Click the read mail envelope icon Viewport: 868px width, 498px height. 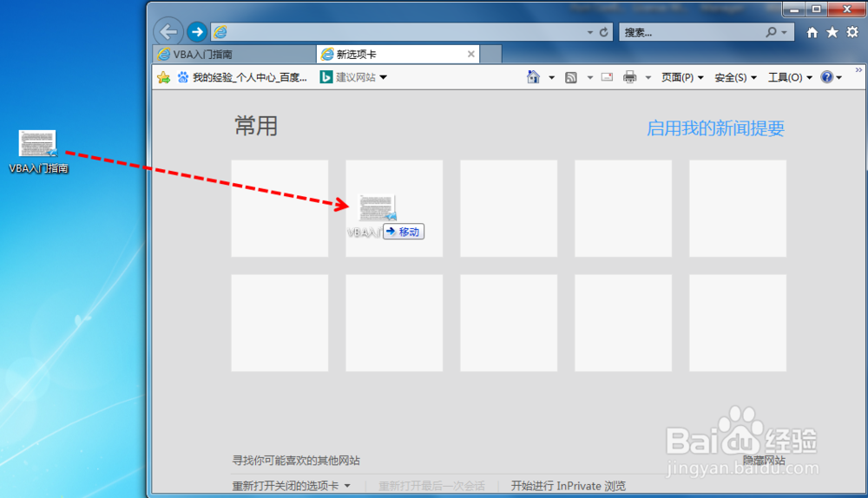click(x=608, y=77)
